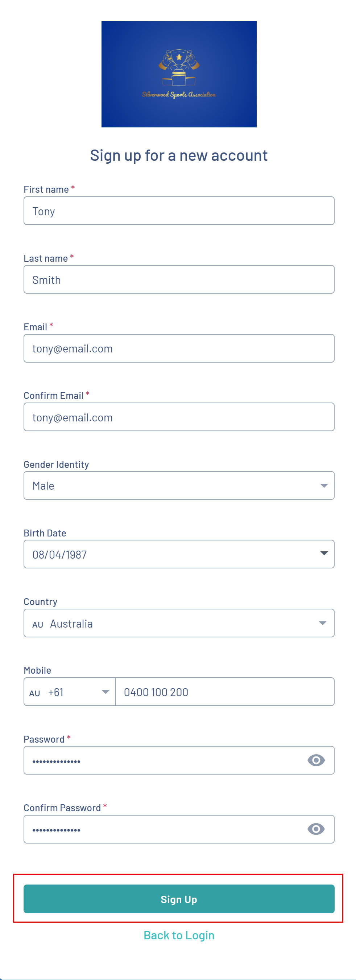Screen dimensions: 356x980
Task: Expand the Gender Identity dropdown arrow
Action: [324, 485]
